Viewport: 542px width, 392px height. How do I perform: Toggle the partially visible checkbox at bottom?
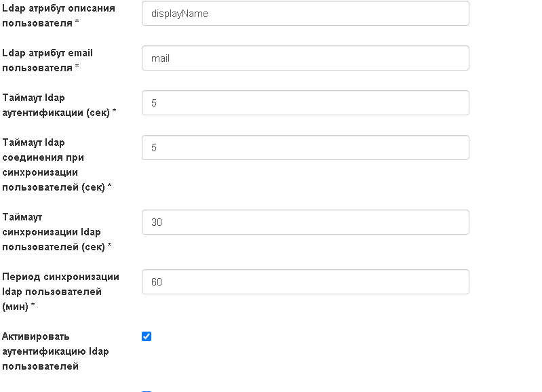pos(147,390)
